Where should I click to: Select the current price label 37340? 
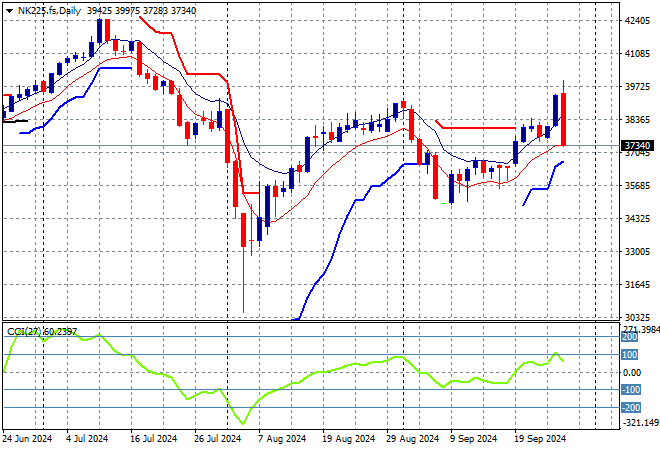[x=637, y=146]
